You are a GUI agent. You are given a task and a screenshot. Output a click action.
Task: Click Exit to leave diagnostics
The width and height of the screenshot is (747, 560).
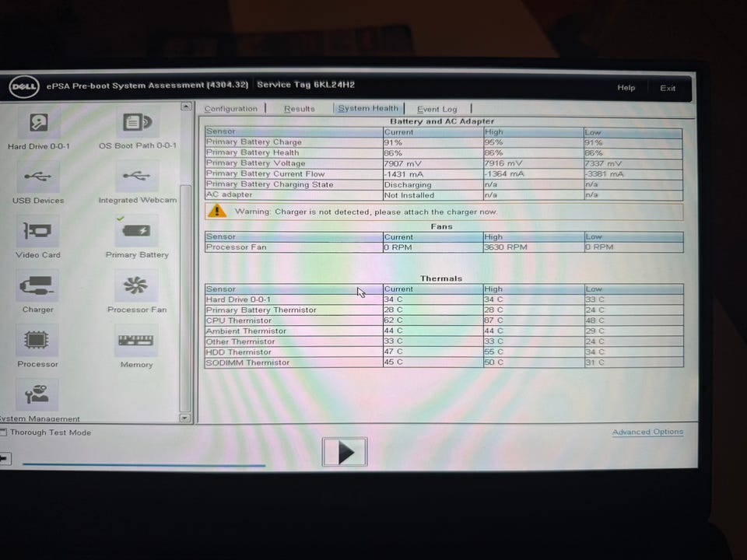pyautogui.click(x=668, y=88)
